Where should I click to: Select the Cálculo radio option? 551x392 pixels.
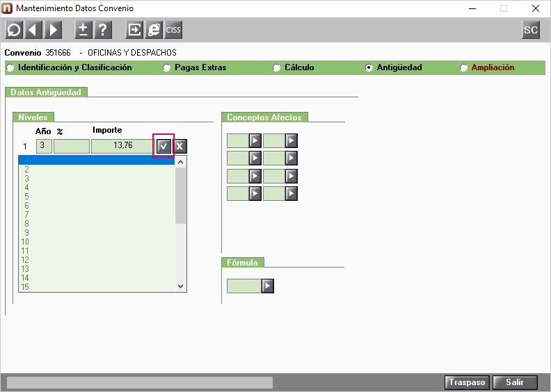coord(277,67)
